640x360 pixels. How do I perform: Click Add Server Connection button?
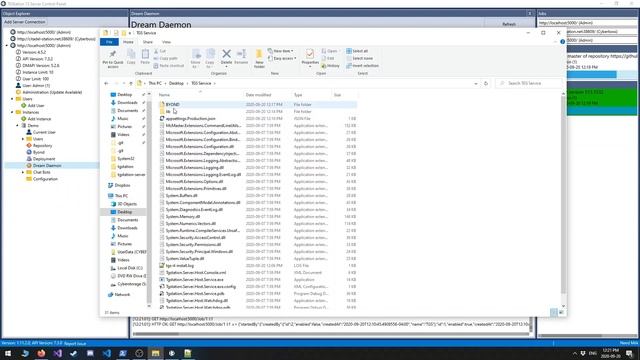click(x=25, y=22)
